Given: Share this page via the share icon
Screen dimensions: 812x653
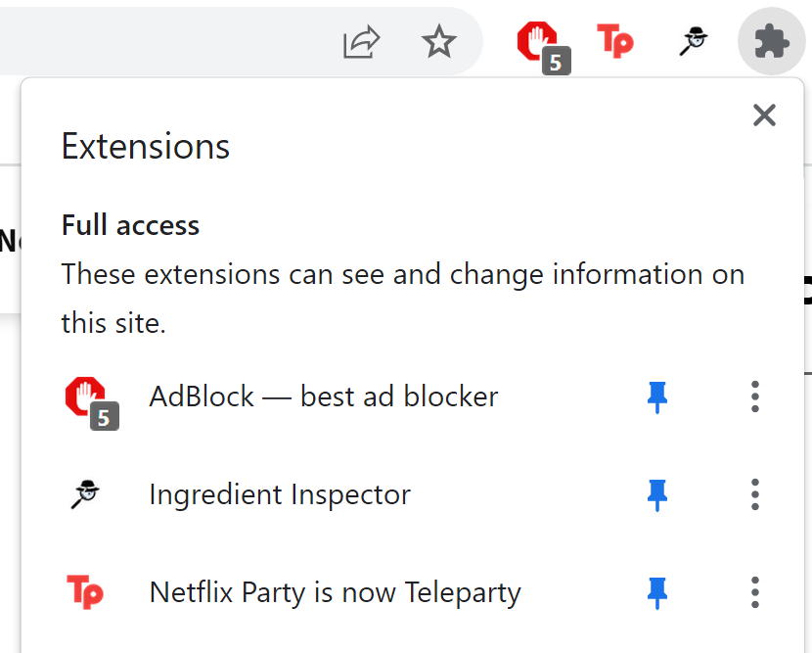Looking at the screenshot, I should pyautogui.click(x=361, y=42).
